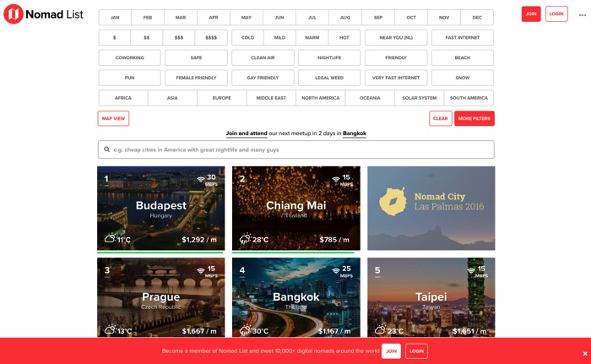The height and width of the screenshot is (364, 591).
Task: Click JOIN in the bottom banner
Action: [391, 351]
